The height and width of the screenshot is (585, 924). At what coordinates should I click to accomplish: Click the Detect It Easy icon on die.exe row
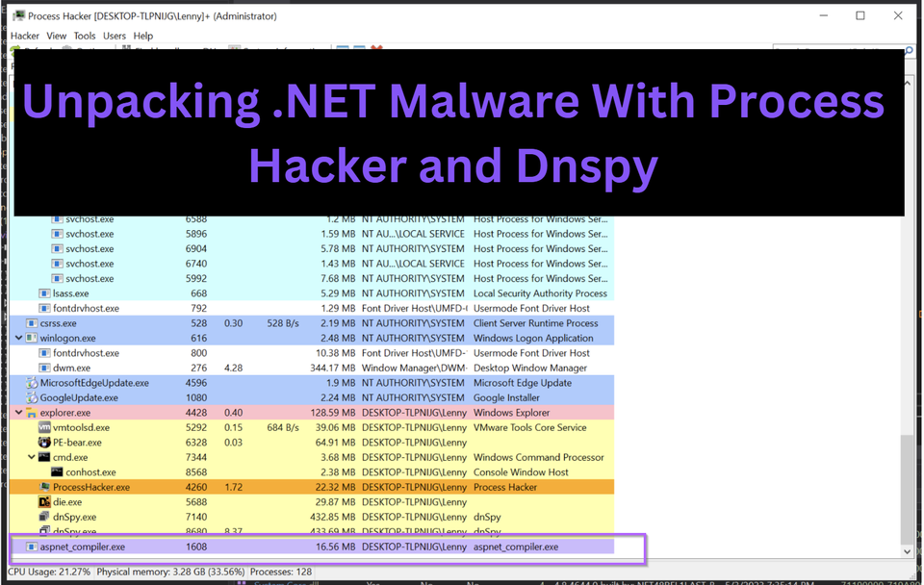pos(46,501)
